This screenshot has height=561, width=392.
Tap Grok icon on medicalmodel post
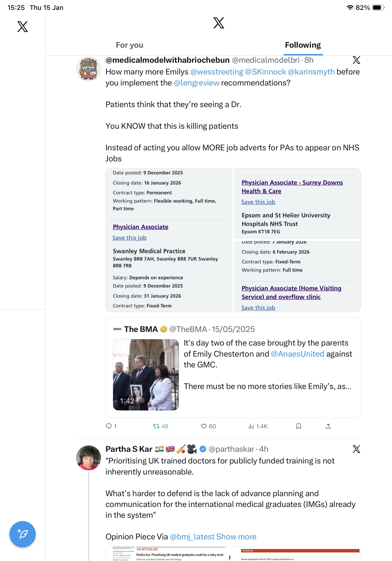356,60
